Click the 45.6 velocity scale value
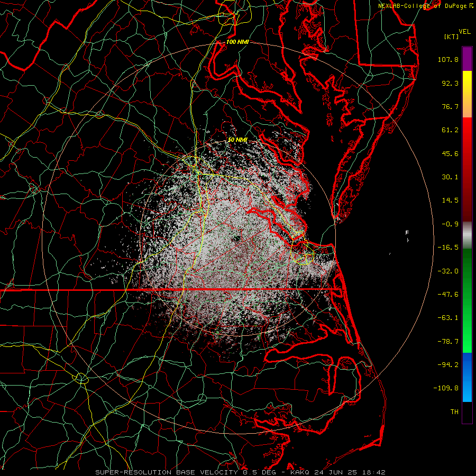The width and height of the screenshot is (476, 476). pos(450,153)
